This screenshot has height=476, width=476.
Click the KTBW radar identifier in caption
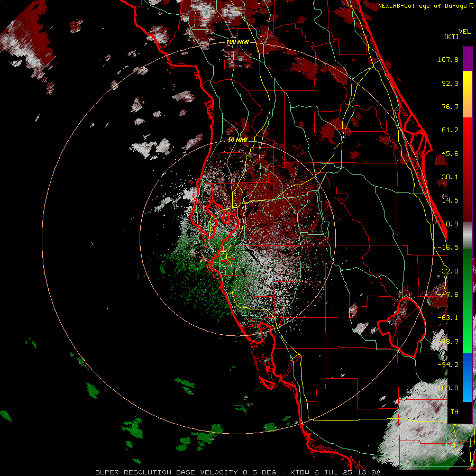pos(300,472)
